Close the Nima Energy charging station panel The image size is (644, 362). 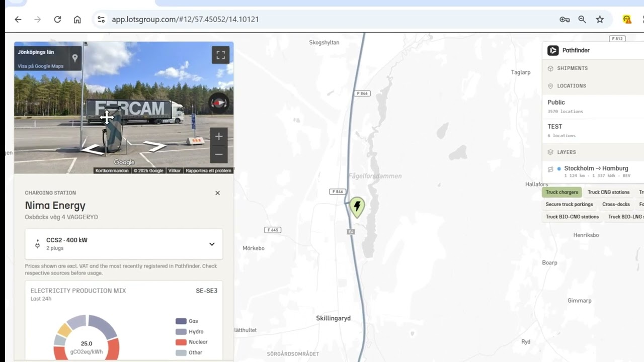tap(217, 193)
